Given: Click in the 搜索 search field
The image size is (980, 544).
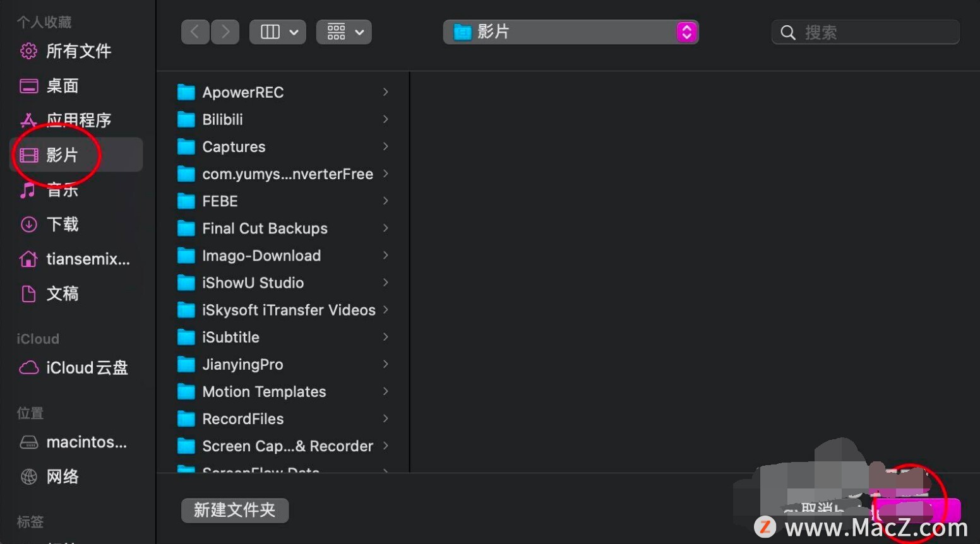Looking at the screenshot, I should [x=866, y=32].
